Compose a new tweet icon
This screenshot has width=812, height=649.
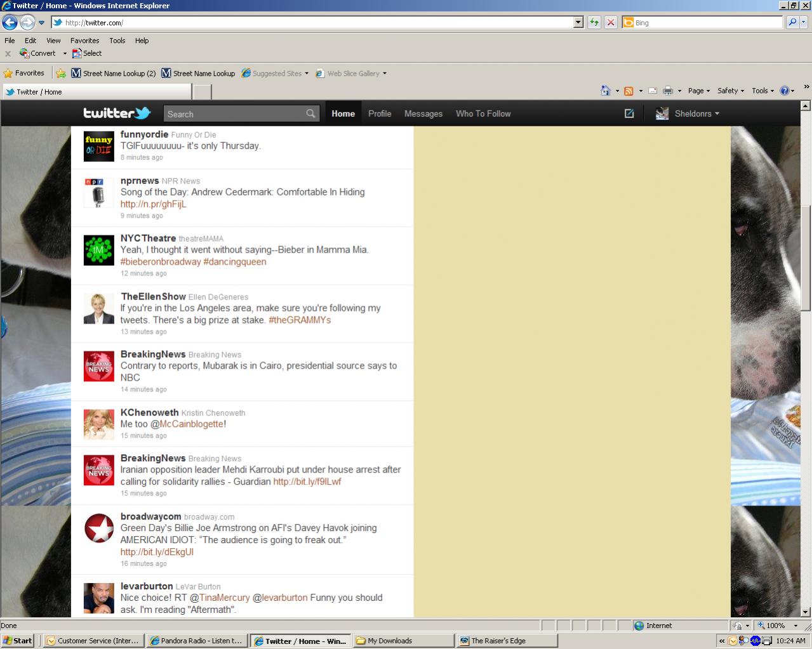point(629,114)
